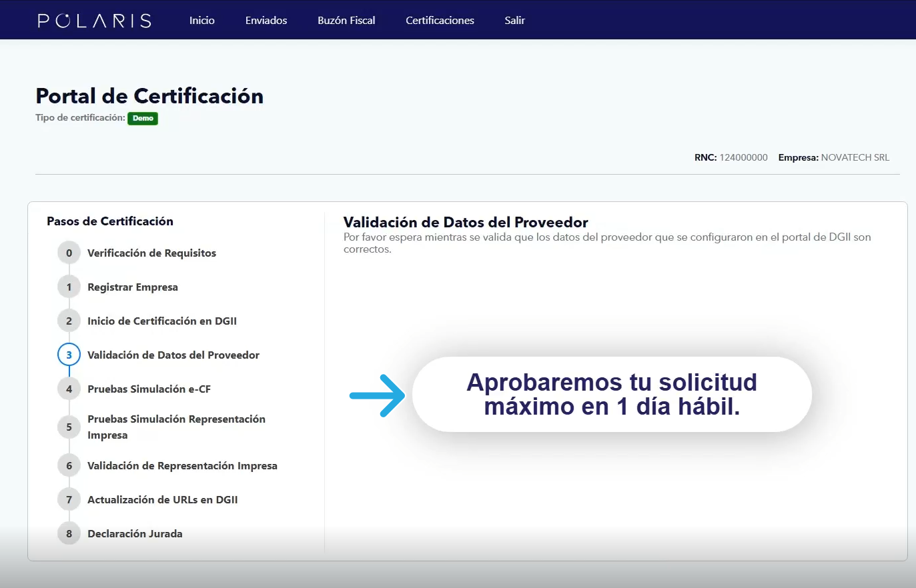
Task: Select Pruebas Simulación e-CF step label
Action: tap(149, 389)
